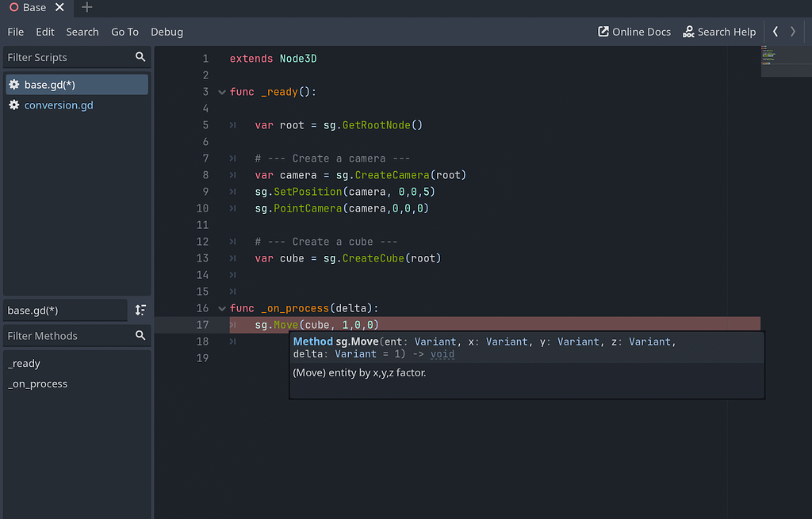Viewport: 812px width, 519px height.
Task: Click the Search Help doc icon
Action: pos(688,32)
